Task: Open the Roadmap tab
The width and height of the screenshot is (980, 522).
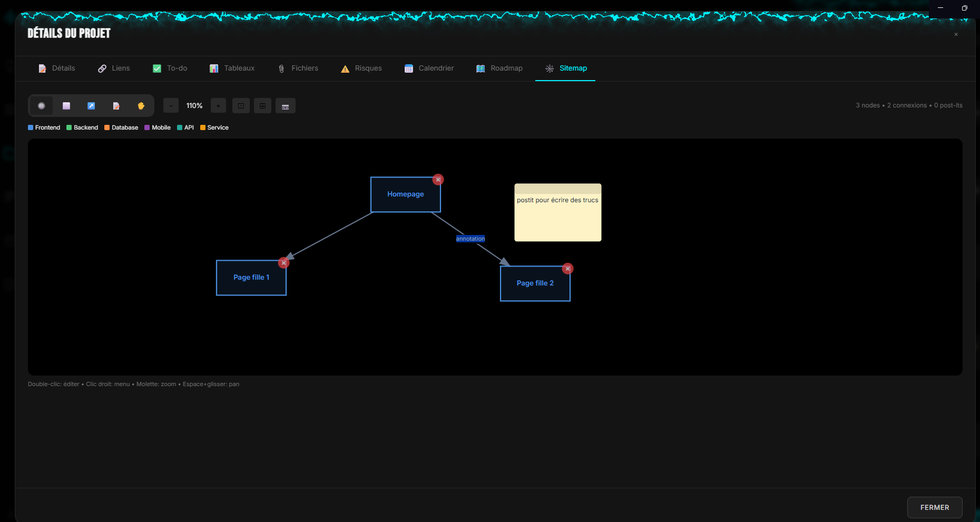Action: [x=499, y=68]
